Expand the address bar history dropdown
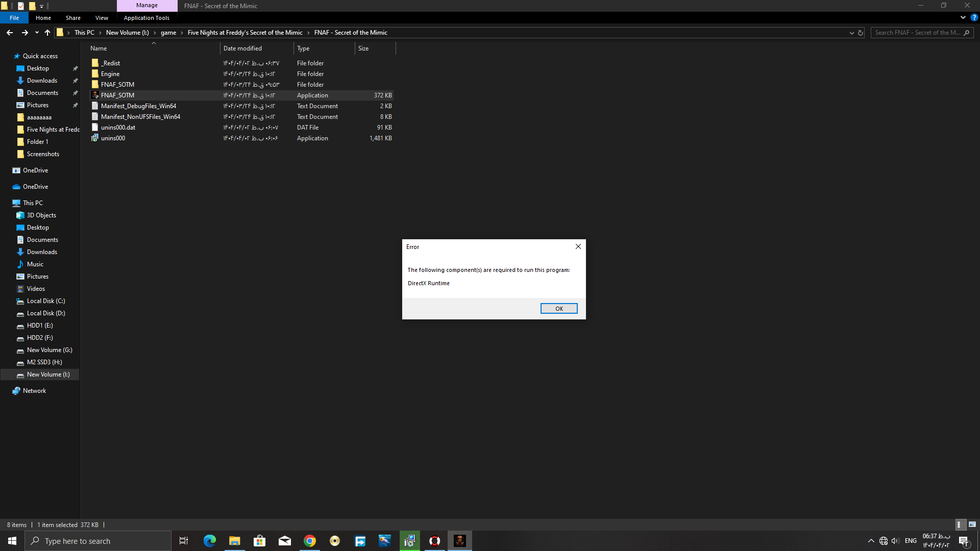Image resolution: width=980 pixels, height=551 pixels. point(851,33)
